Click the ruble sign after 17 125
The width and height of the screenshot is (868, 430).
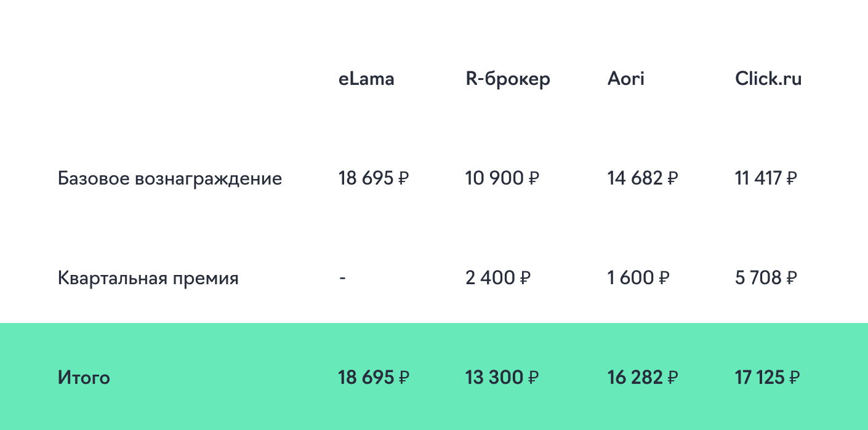[795, 378]
